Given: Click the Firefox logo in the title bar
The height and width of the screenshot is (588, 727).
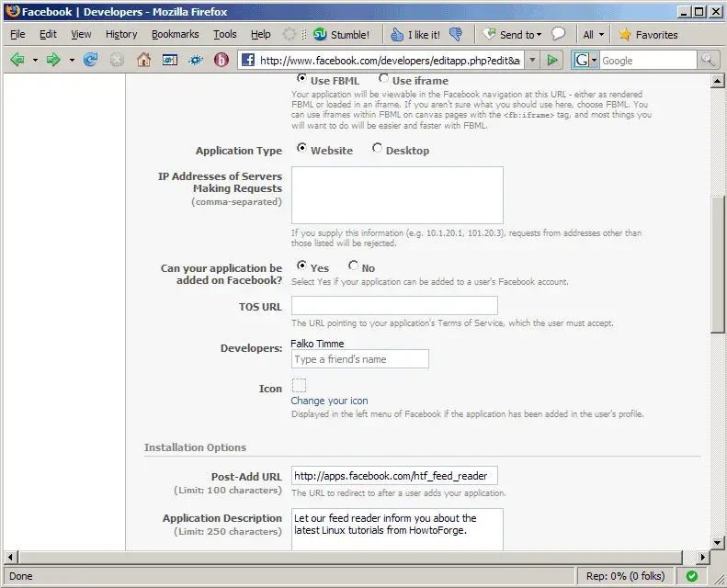Looking at the screenshot, I should point(13,11).
